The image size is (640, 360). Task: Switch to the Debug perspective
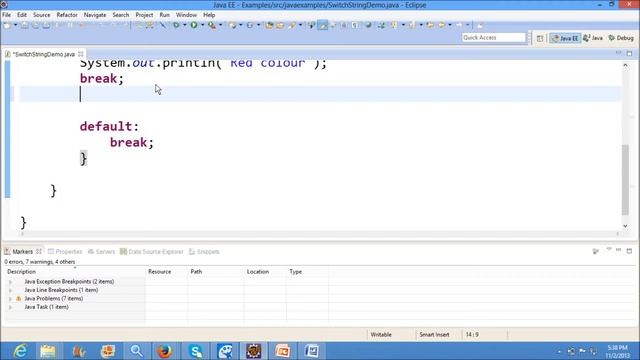tap(621, 38)
